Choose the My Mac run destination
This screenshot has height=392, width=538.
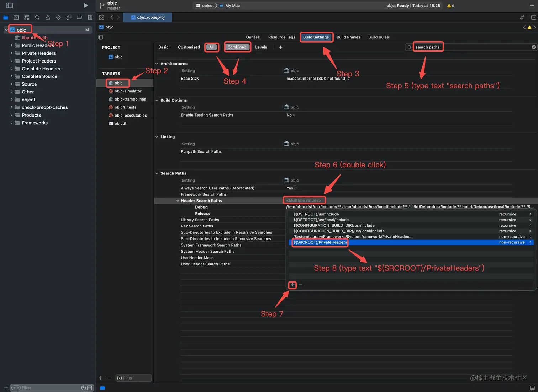(230, 6)
